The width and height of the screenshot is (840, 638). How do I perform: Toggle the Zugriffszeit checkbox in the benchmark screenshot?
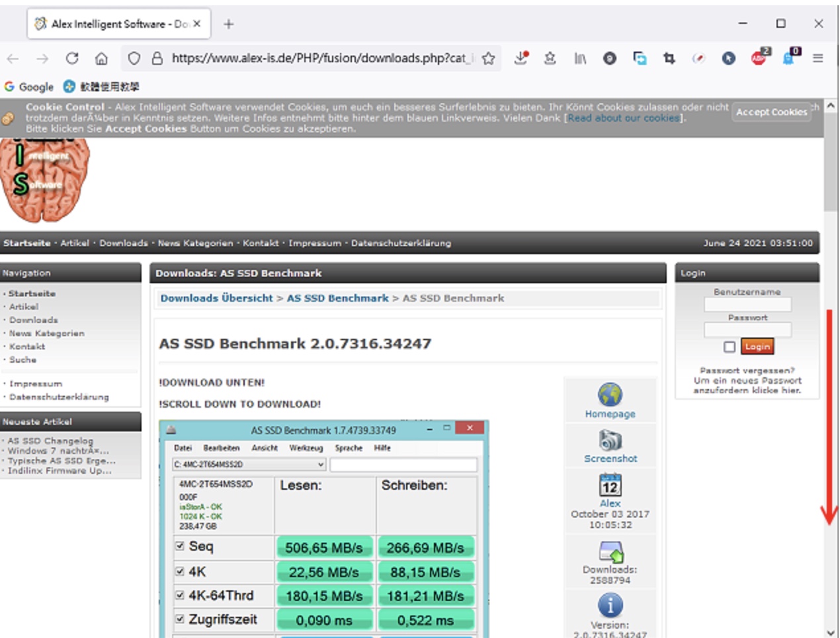(x=179, y=619)
